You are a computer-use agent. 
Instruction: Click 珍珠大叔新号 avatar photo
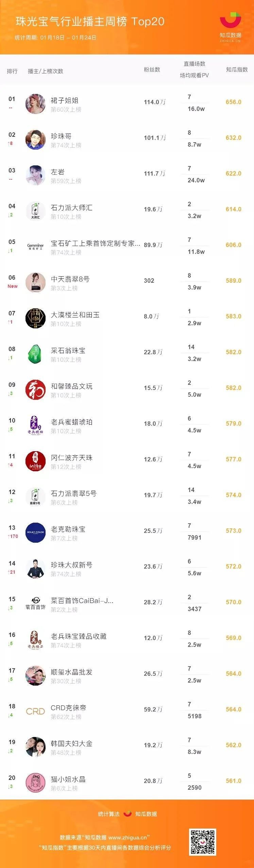[x=35, y=568]
